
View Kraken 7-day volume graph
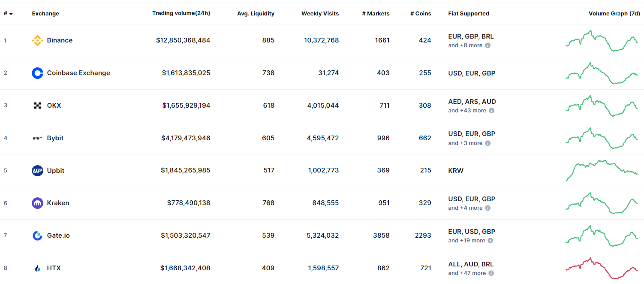coord(602,203)
